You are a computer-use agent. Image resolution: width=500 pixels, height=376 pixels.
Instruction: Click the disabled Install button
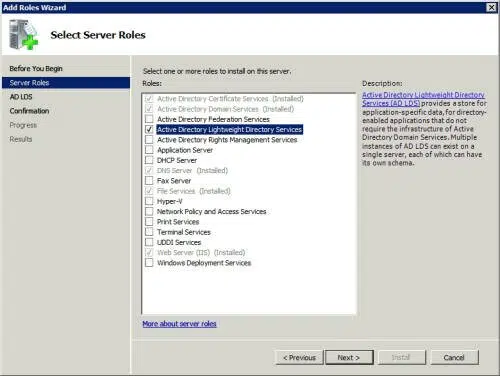[401, 358]
